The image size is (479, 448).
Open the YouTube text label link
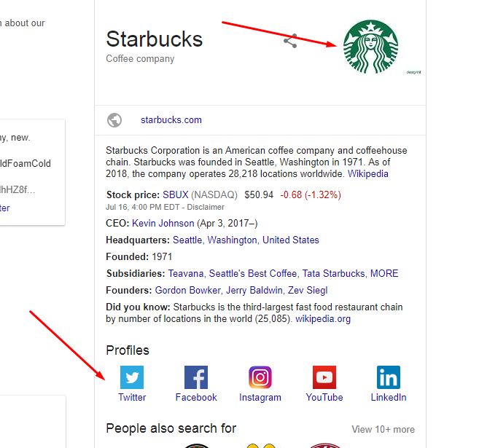[x=324, y=397]
